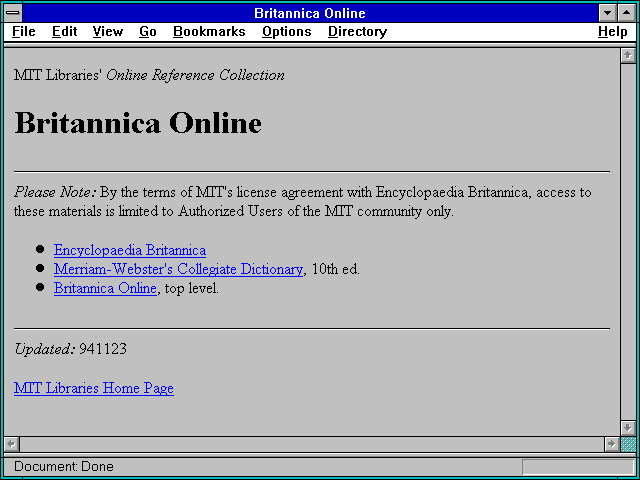Open the Help menu
The height and width of the screenshot is (480, 640).
(x=613, y=32)
